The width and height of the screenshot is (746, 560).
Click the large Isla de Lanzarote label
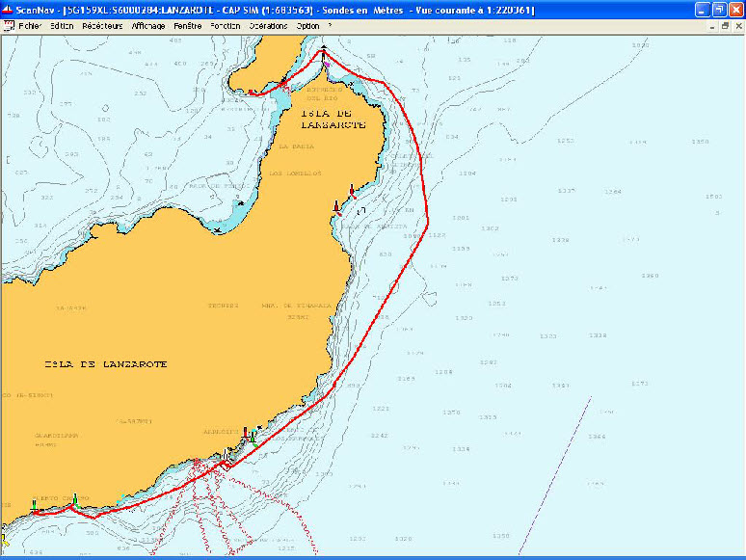(x=107, y=364)
